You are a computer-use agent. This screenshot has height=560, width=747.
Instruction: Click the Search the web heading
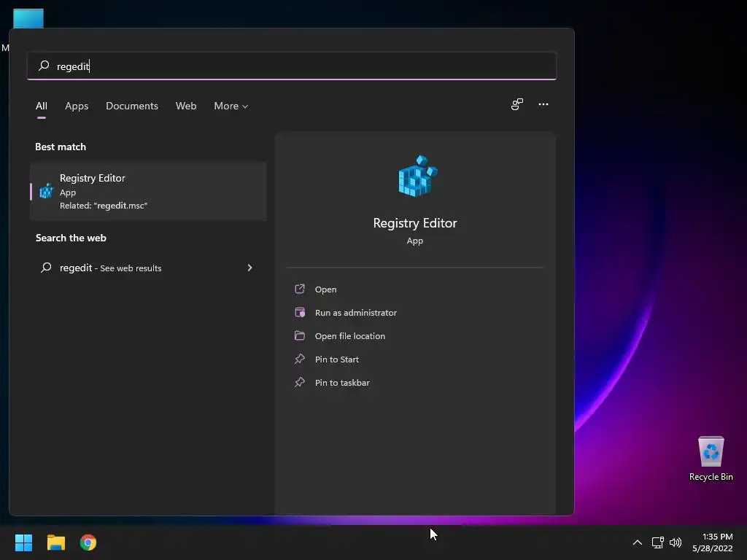point(71,238)
